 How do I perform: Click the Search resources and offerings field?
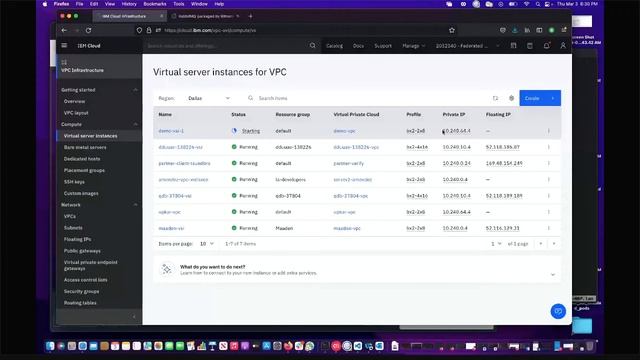click(x=225, y=46)
